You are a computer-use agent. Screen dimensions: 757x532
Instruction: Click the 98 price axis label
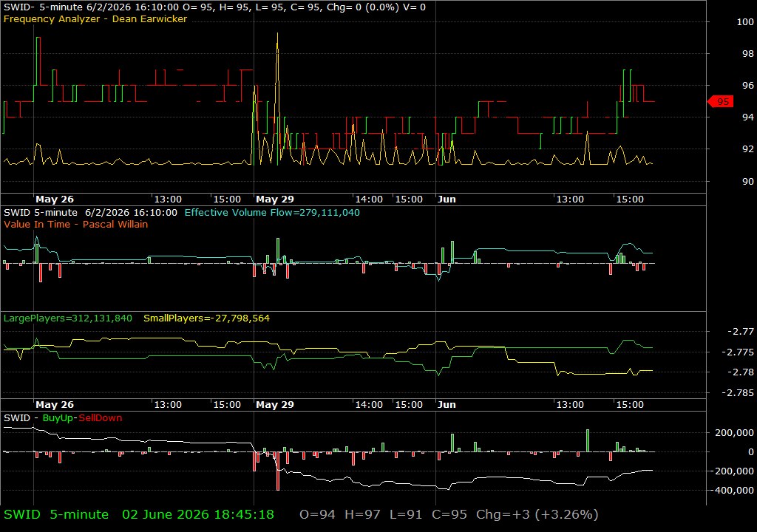tap(748, 54)
